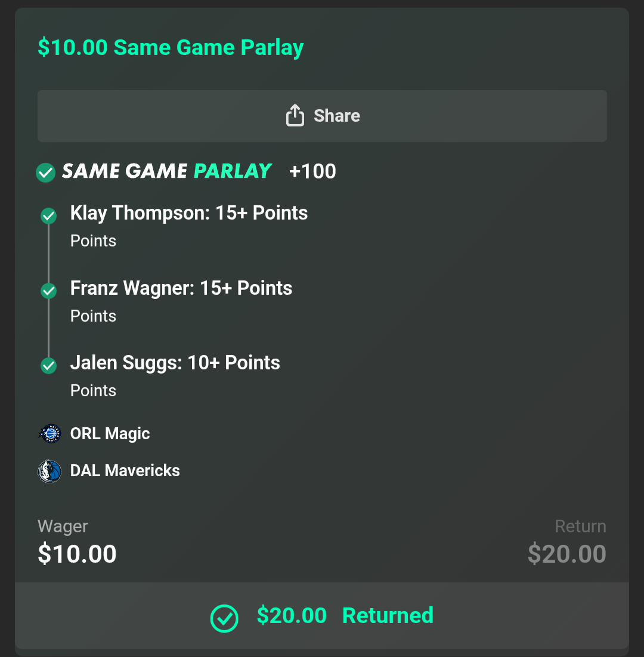The width and height of the screenshot is (644, 657).
Task: Click the $20.00 return amount
Action: [x=566, y=554]
